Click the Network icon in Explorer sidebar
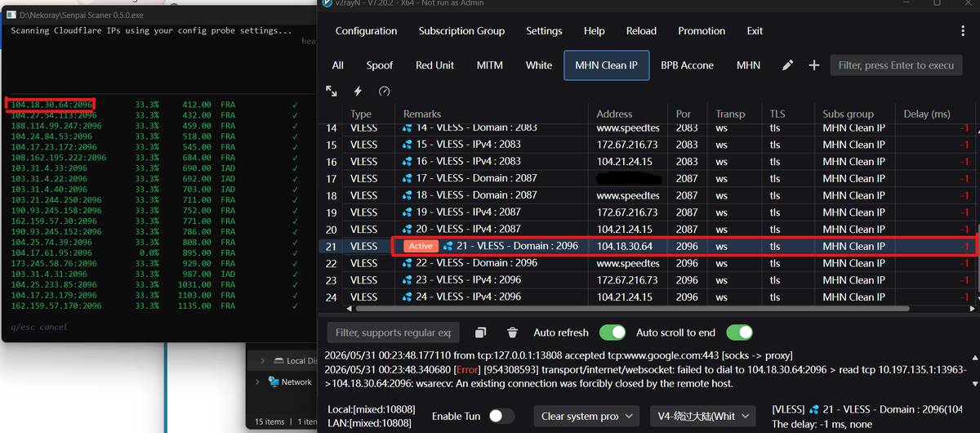 point(274,382)
